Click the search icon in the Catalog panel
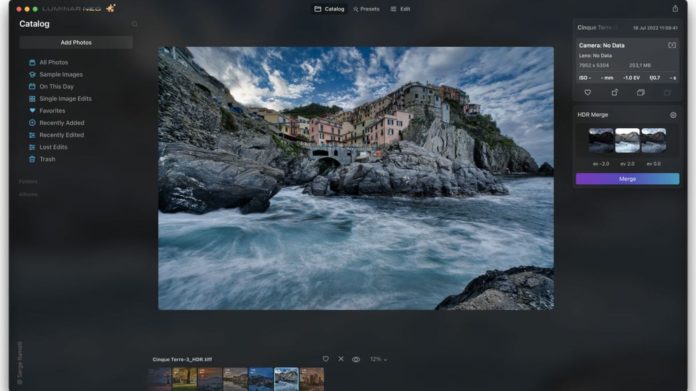This screenshot has height=391, width=696. pos(134,24)
